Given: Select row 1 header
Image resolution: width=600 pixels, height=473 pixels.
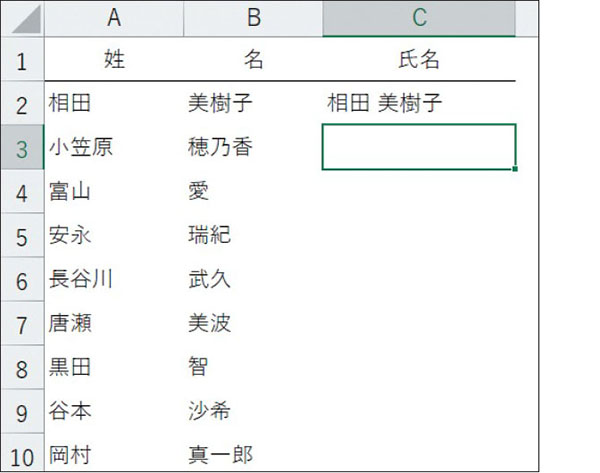Looking at the screenshot, I should [x=23, y=59].
